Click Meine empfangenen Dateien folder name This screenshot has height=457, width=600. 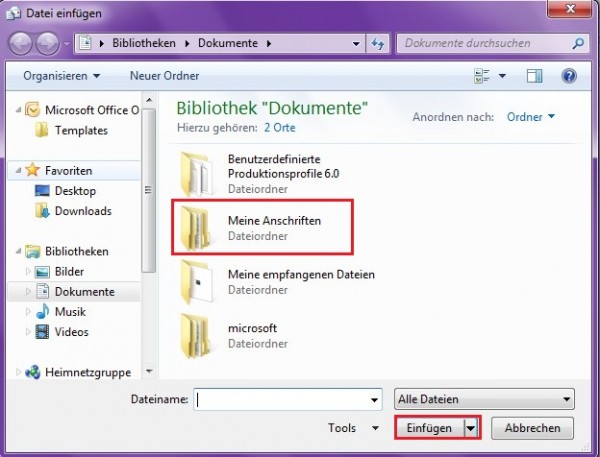[301, 274]
